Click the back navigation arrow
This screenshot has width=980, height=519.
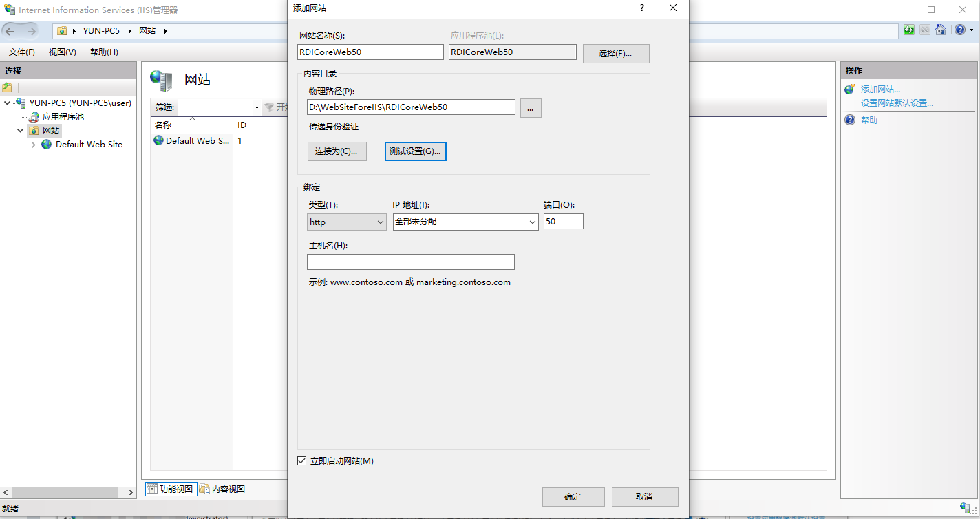click(10, 31)
